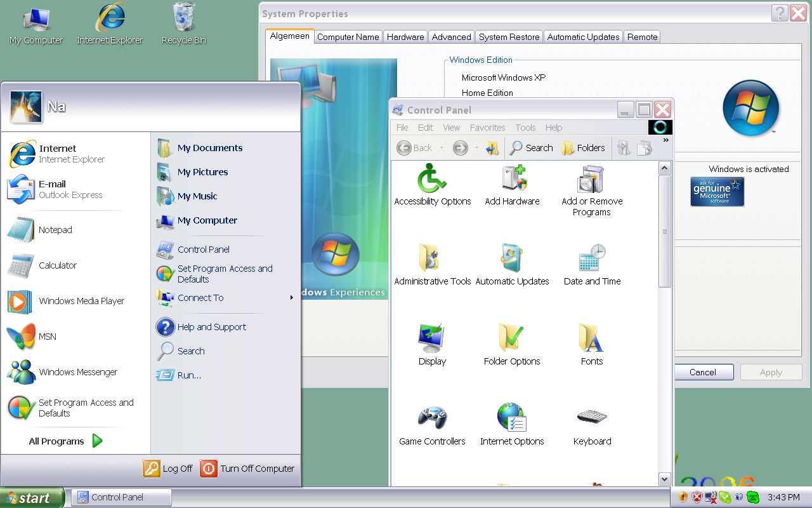This screenshot has width=812, height=508.
Task: Open Edit menu in Control Panel
Action: (426, 128)
